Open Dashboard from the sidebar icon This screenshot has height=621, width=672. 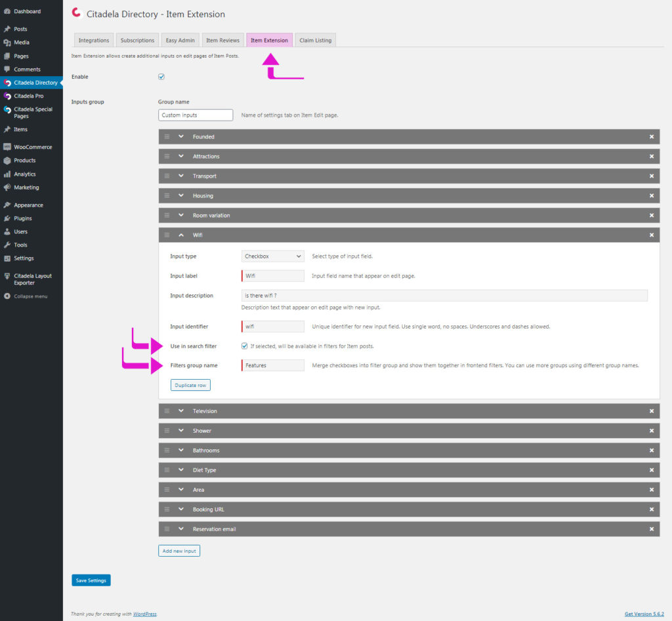[7, 12]
